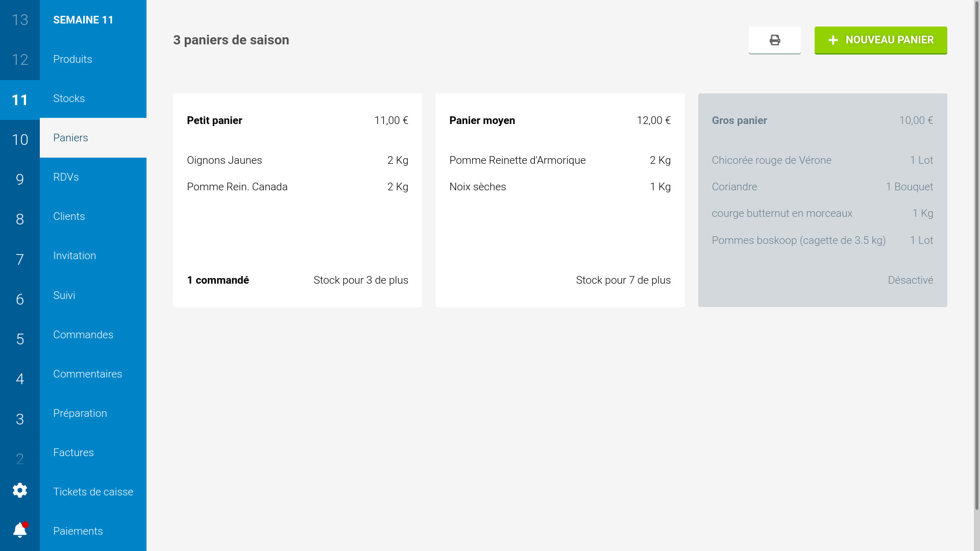The height and width of the screenshot is (551, 980).
Task: Open the Préparation section
Action: coord(80,413)
